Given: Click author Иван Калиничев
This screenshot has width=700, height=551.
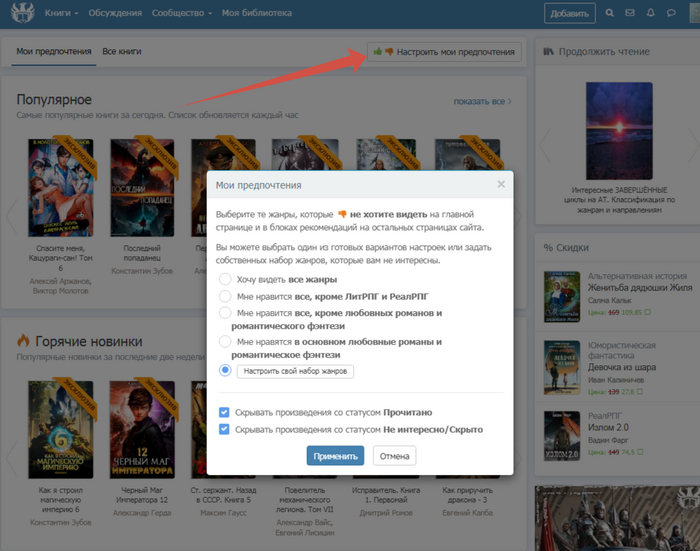Looking at the screenshot, I should [x=616, y=380].
